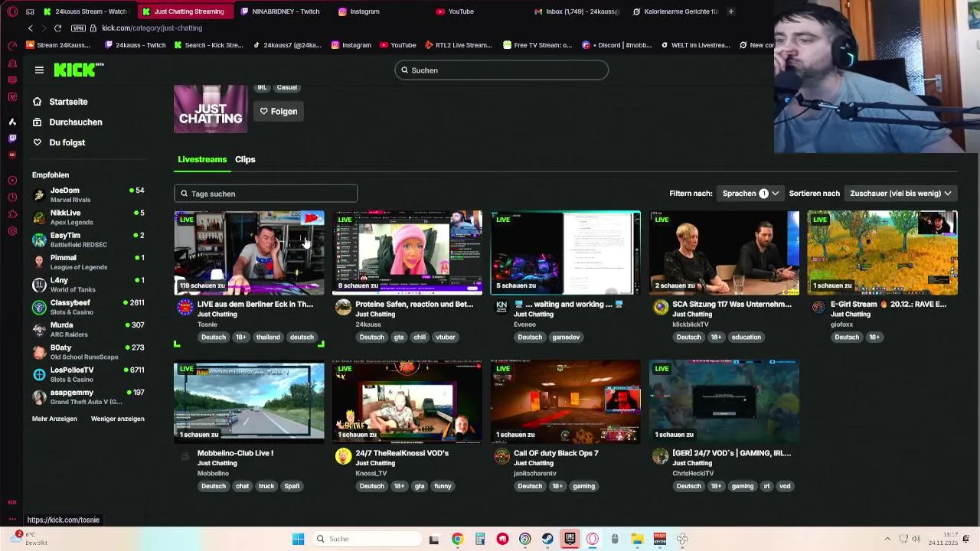Open the Opera logo menu
Screen dimensions: 980x551
coord(12,11)
